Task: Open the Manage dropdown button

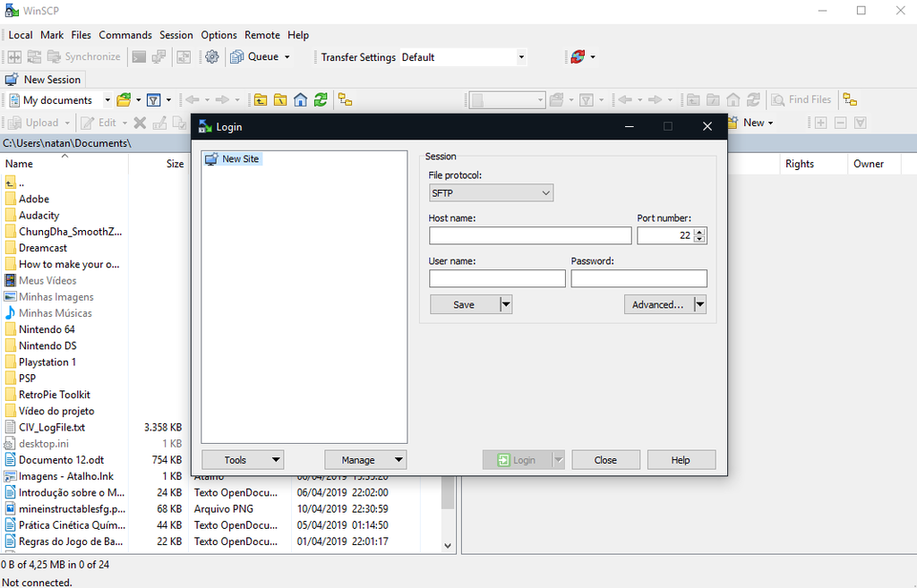Action: 365,460
